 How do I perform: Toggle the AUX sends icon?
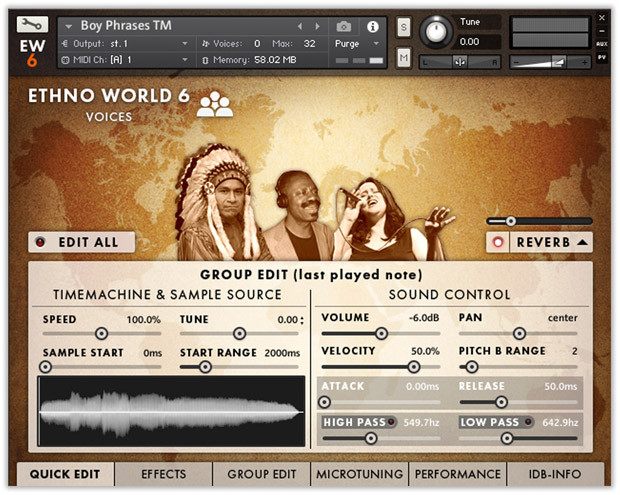[602, 44]
